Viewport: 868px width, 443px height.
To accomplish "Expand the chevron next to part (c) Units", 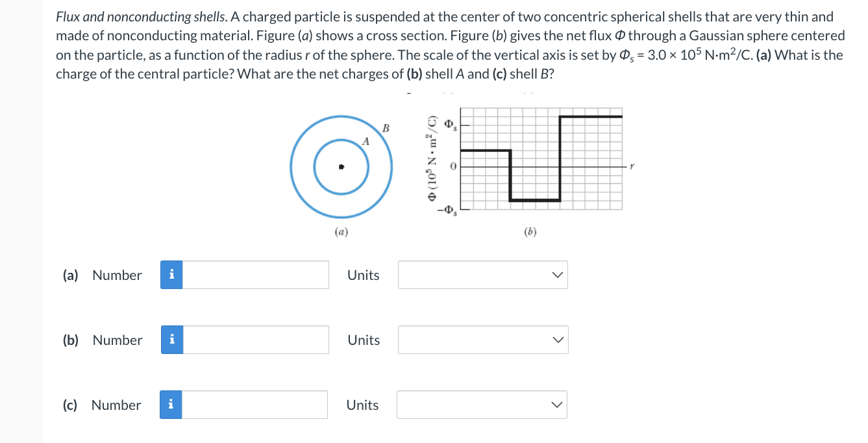I will 556,405.
